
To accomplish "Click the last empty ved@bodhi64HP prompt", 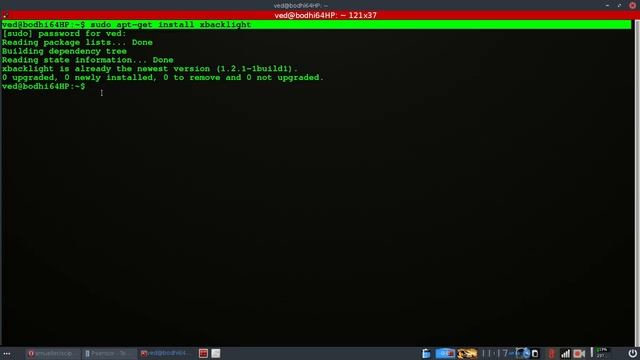I will tap(43, 87).
